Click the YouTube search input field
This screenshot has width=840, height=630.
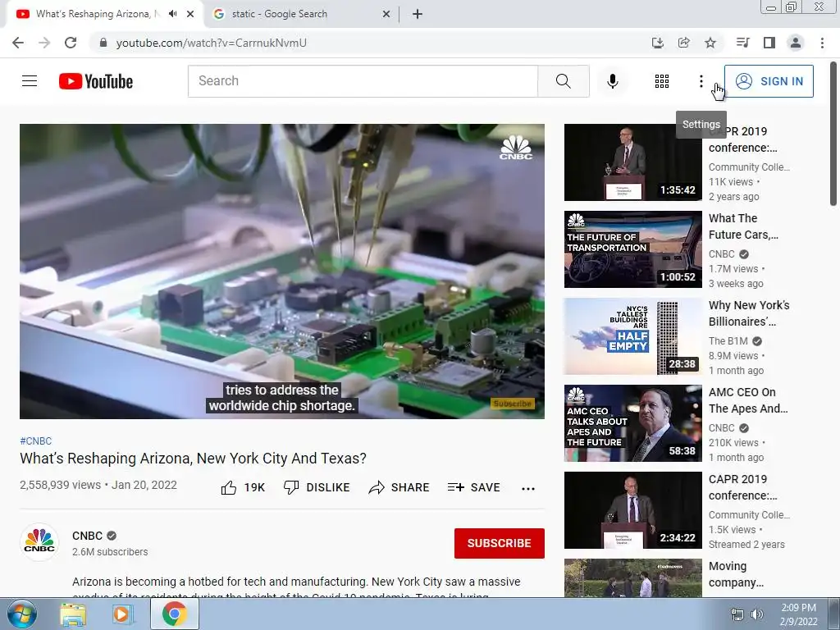pos(363,81)
